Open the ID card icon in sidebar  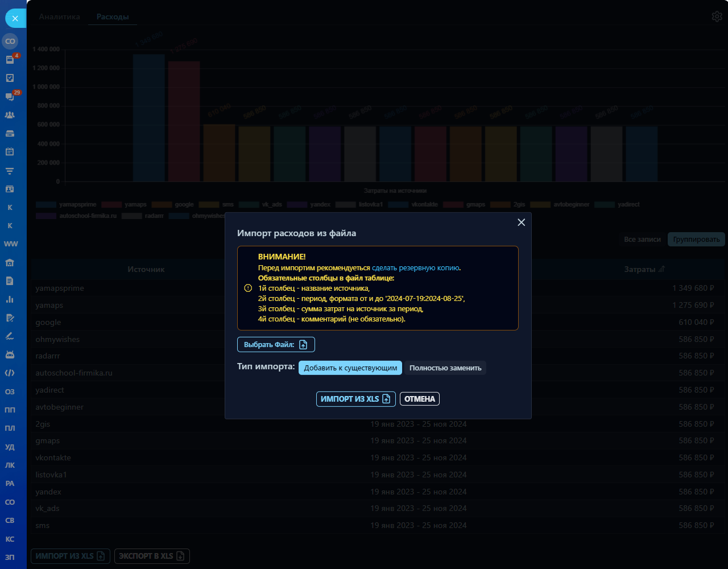tap(10, 189)
